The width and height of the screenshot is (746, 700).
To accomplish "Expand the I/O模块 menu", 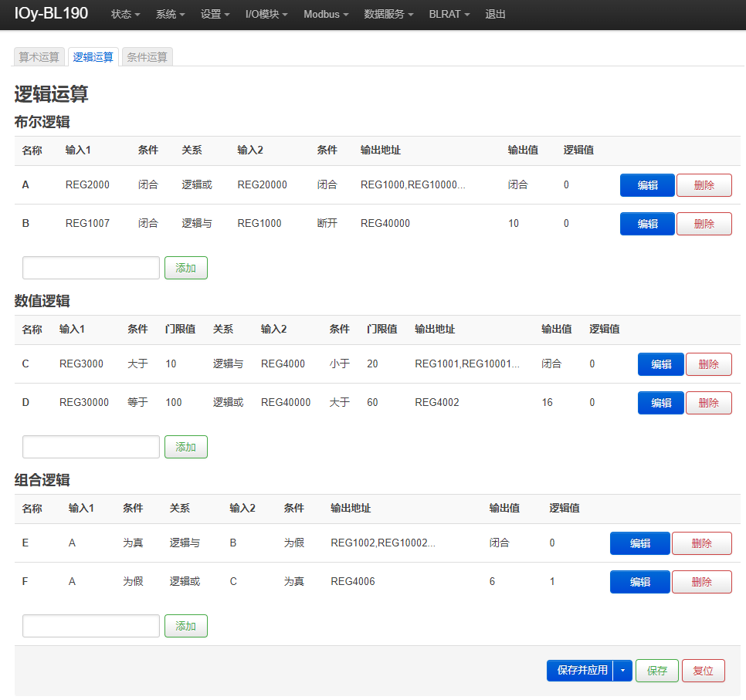I will pyautogui.click(x=266, y=14).
